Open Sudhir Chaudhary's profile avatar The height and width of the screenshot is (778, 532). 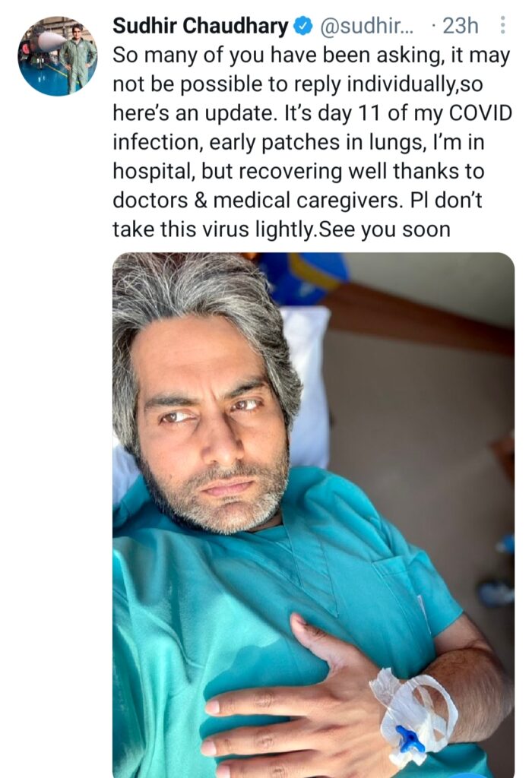tap(58, 56)
